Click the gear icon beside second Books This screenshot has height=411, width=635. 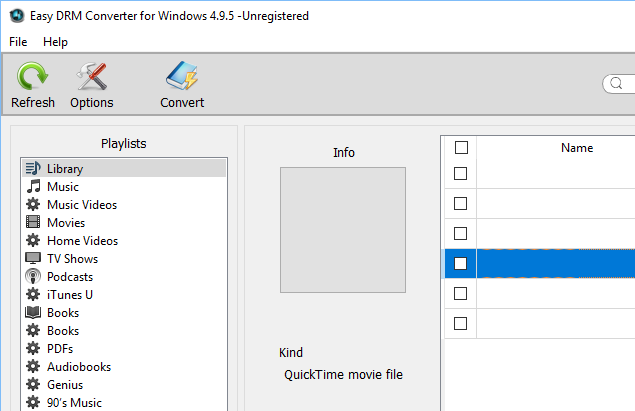[33, 330]
